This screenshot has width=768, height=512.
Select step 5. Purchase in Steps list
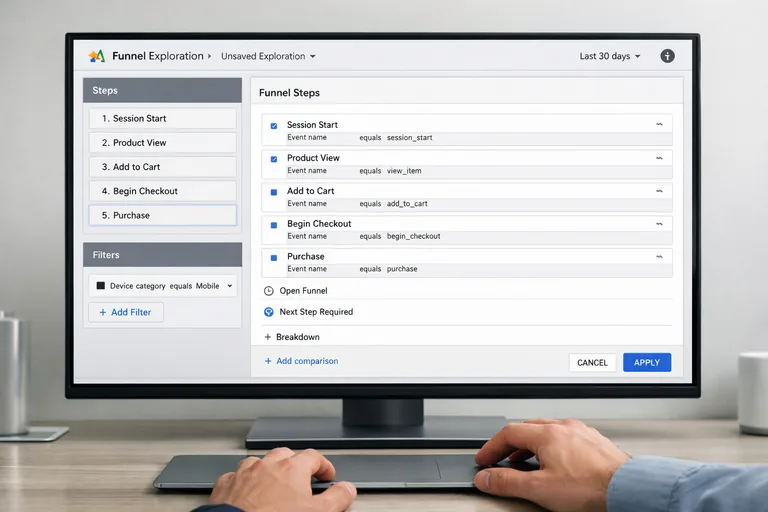click(162, 215)
